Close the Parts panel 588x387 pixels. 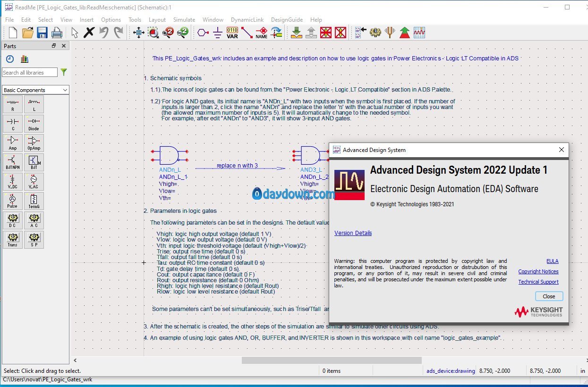pyautogui.click(x=64, y=46)
